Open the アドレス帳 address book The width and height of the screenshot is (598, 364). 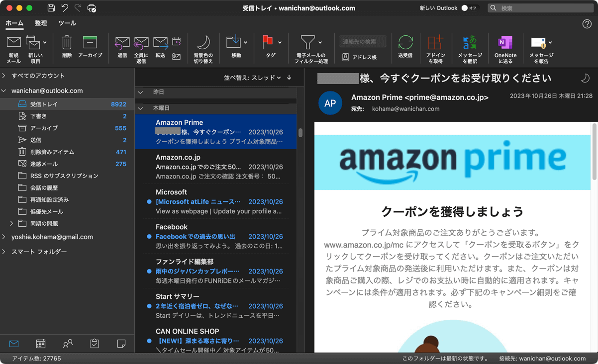[x=359, y=57]
